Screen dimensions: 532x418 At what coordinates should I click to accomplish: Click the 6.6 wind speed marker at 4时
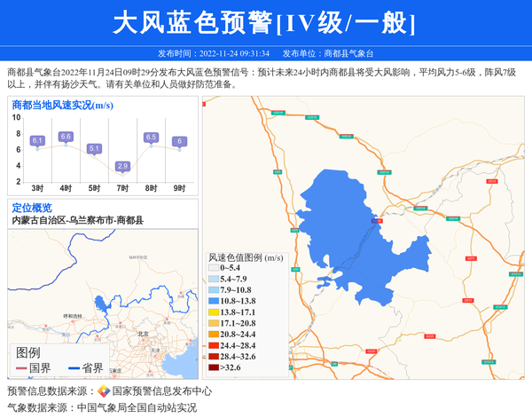coord(66,137)
